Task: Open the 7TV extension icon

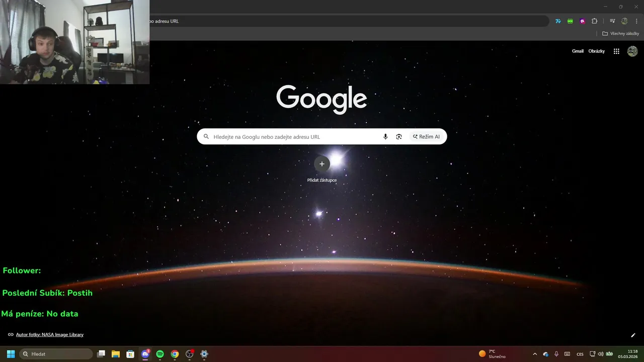Action: coord(558,21)
